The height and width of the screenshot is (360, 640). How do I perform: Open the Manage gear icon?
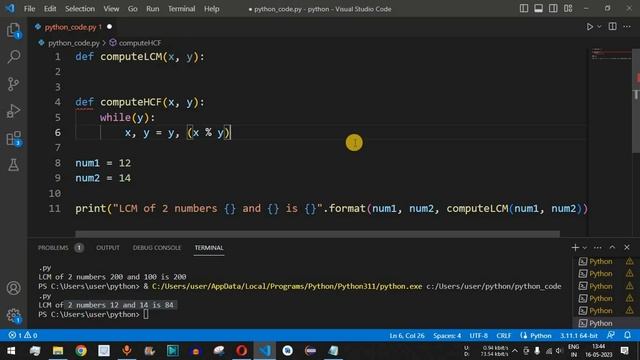(13, 315)
